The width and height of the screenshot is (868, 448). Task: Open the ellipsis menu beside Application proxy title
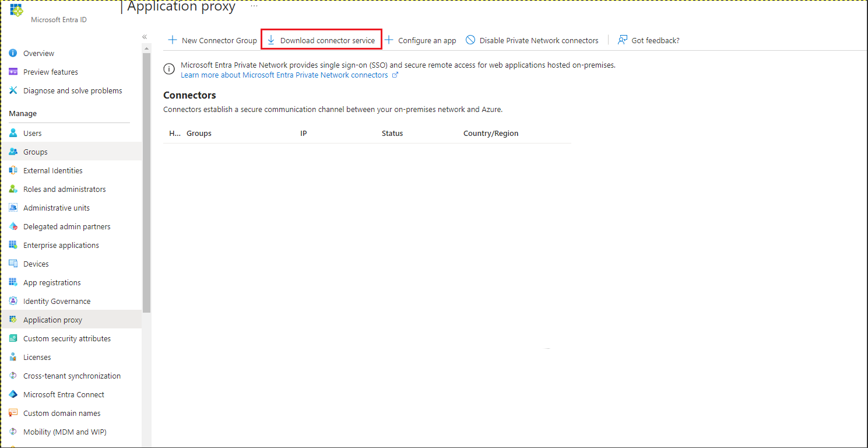click(254, 6)
